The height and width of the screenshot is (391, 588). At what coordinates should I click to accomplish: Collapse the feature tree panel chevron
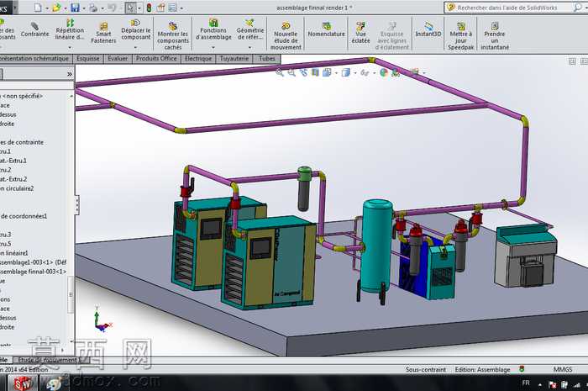point(70,74)
